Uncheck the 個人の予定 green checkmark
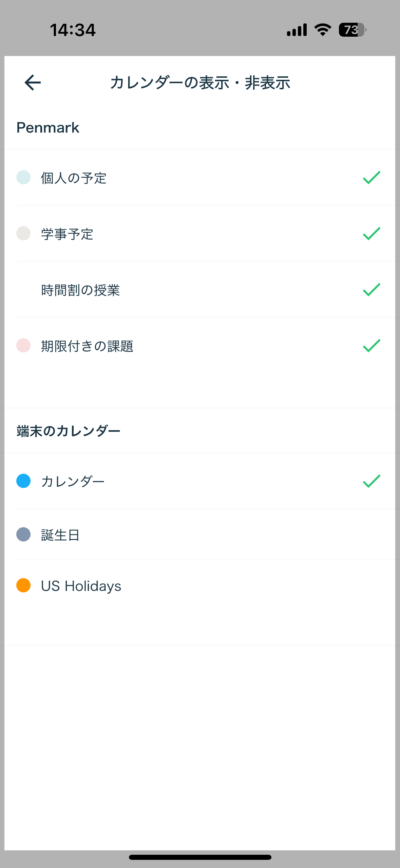Screen dimensions: 400x868 pos(372,178)
